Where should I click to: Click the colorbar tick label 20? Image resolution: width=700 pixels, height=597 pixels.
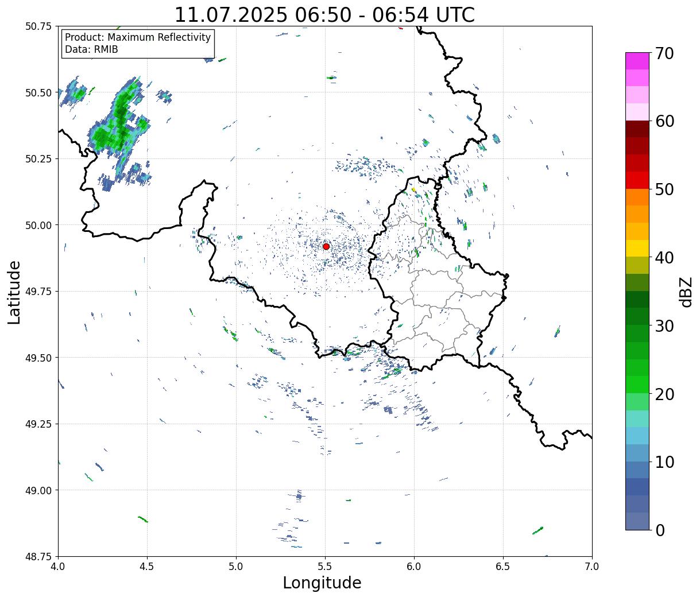[664, 394]
